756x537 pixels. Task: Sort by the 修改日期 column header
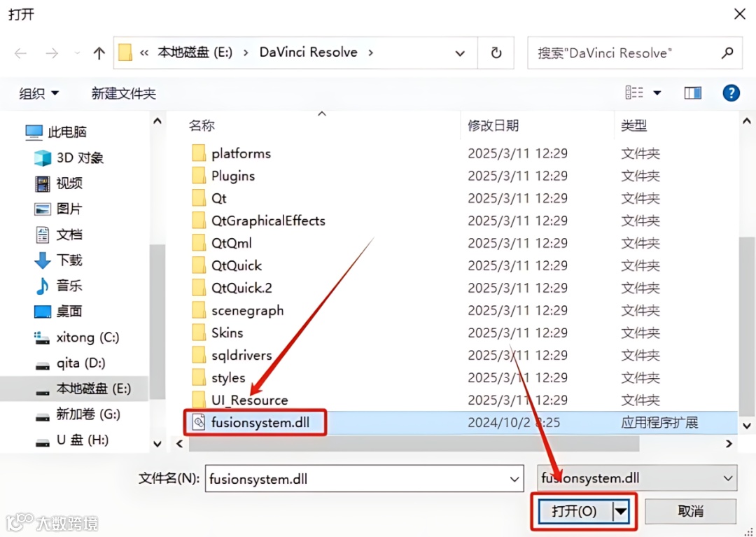tap(493, 126)
